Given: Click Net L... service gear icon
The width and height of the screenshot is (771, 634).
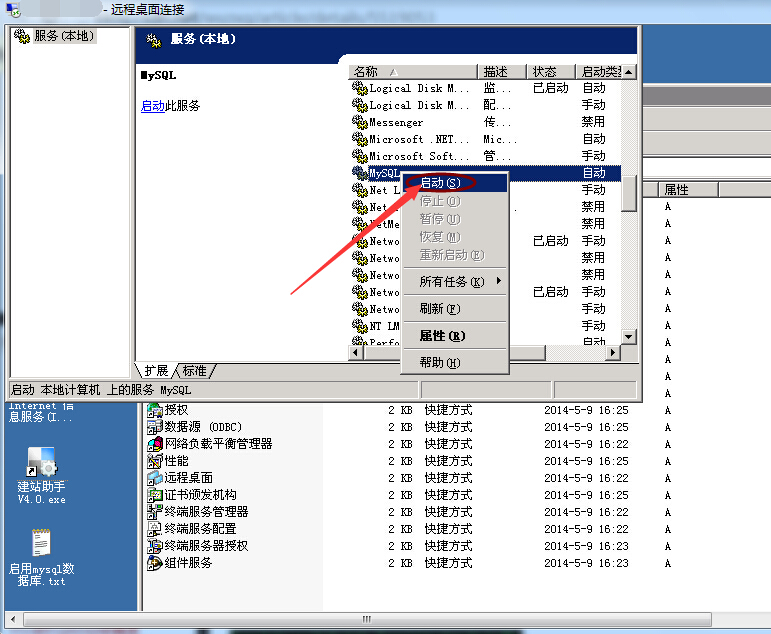Looking at the screenshot, I should click(360, 190).
